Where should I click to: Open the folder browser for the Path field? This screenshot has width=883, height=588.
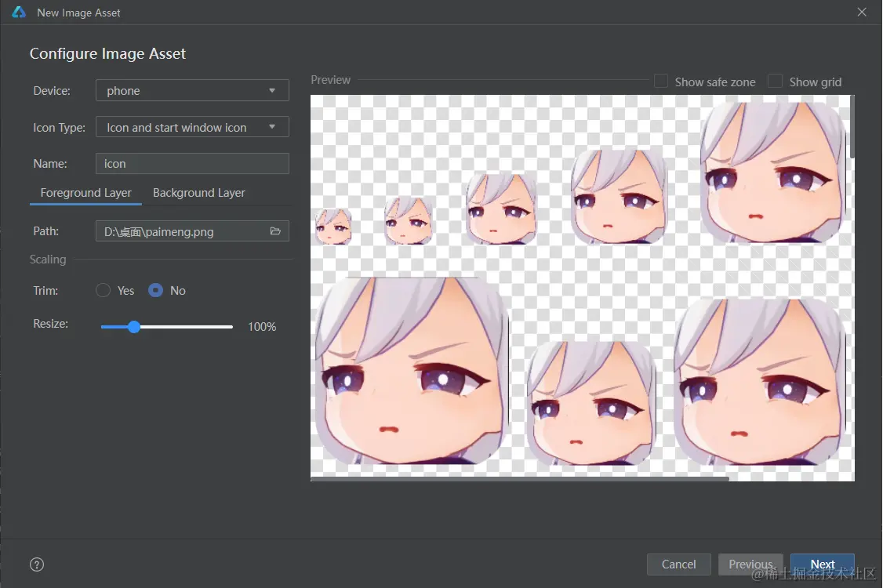coord(276,231)
